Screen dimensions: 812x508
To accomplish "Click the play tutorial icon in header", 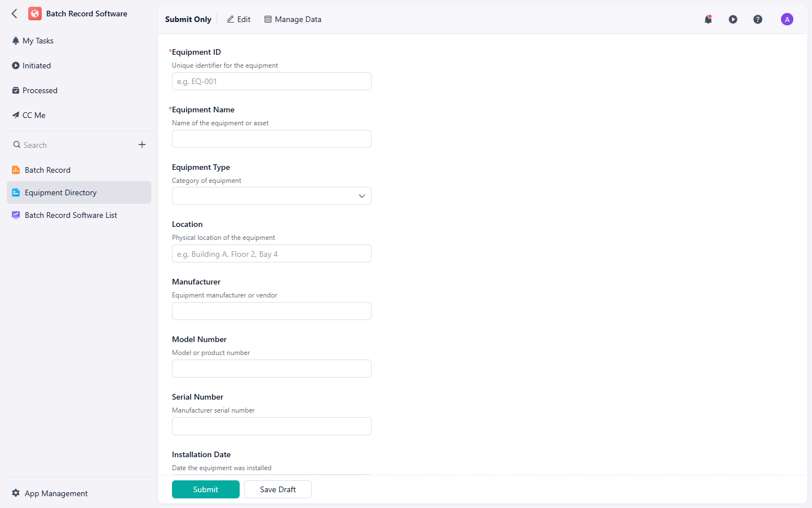I will click(733, 19).
